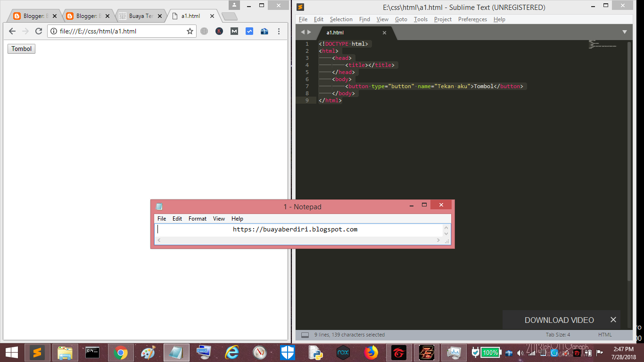Launch Paint from the taskbar
644x362 pixels.
click(x=148, y=353)
